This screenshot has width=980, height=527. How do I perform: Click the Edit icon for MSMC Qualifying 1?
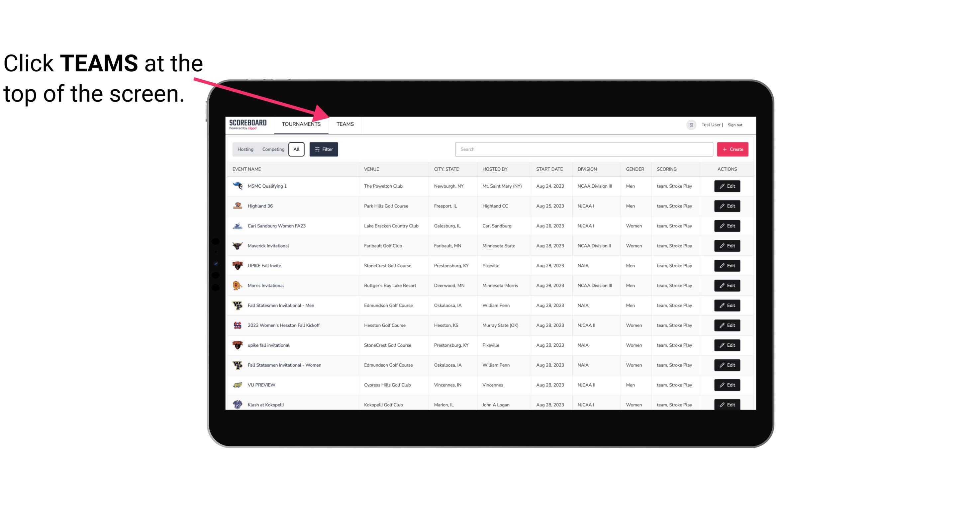(728, 186)
